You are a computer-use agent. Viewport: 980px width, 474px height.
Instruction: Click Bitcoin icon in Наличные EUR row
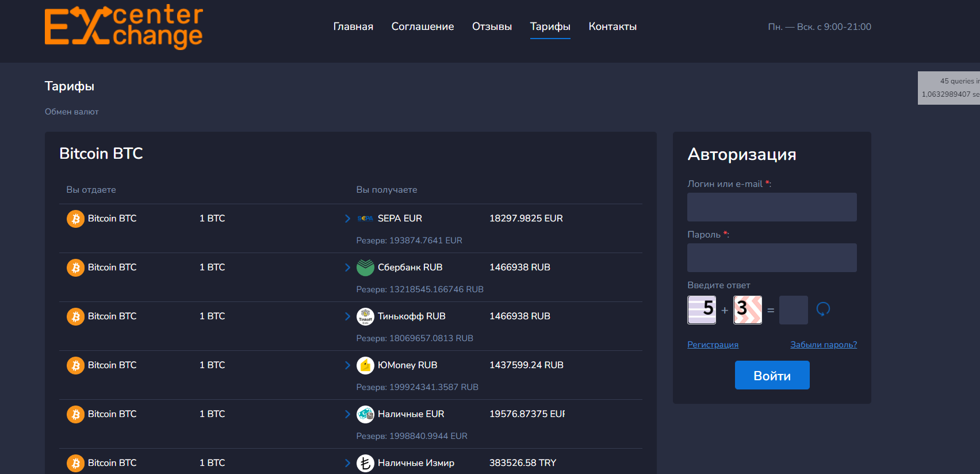pos(75,414)
